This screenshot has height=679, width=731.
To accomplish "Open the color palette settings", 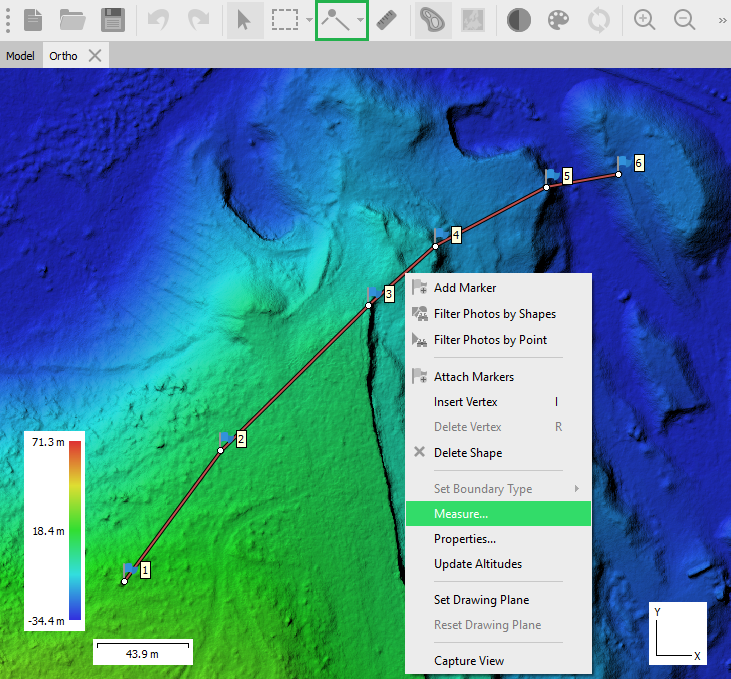I will pyautogui.click(x=559, y=19).
